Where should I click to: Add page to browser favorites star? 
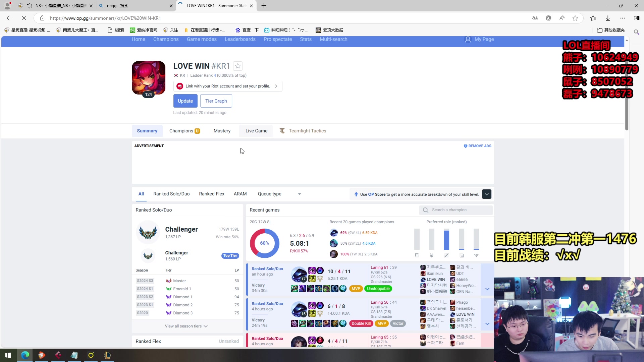point(575,18)
